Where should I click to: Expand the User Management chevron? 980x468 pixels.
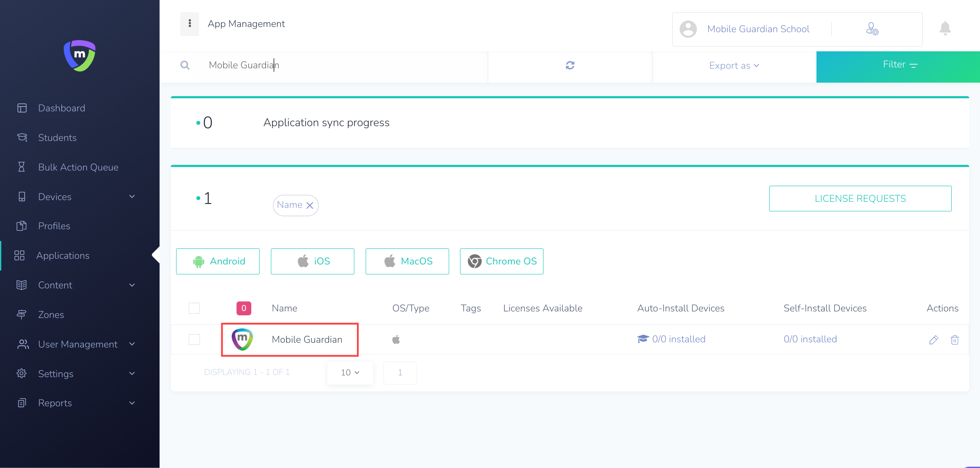(x=132, y=344)
